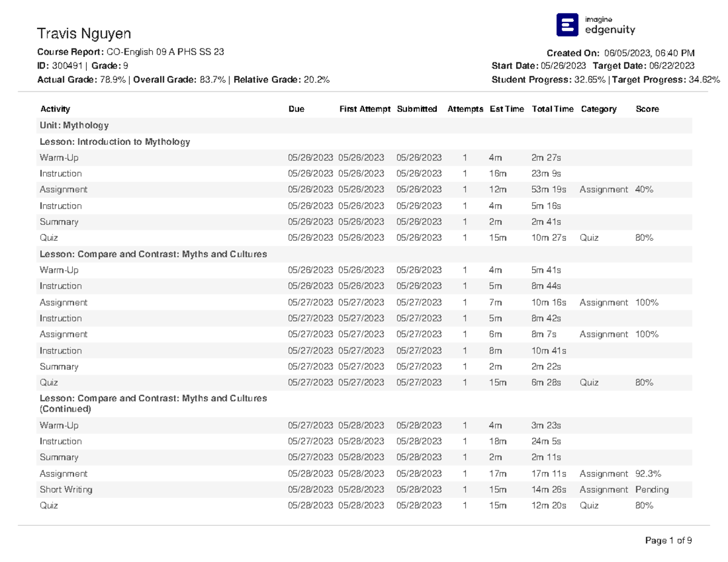
Task: Select the Unit: Mythology heading row
Action: tap(74, 125)
